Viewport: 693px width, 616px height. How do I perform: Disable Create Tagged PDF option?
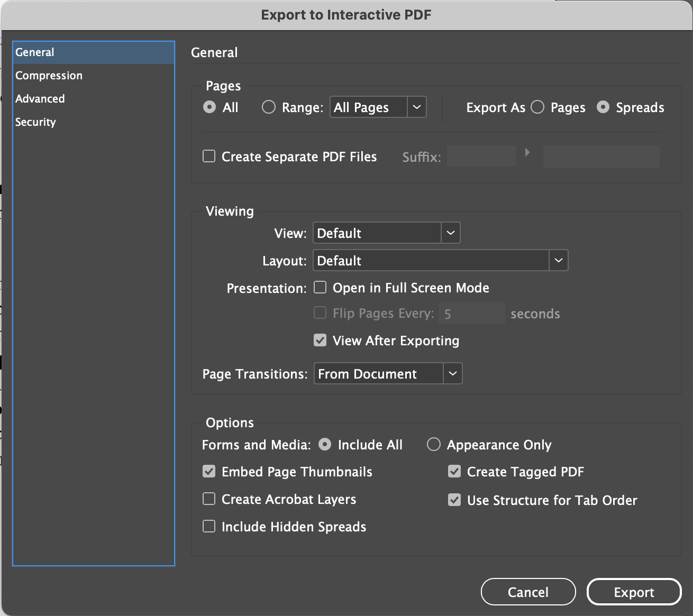click(x=454, y=472)
